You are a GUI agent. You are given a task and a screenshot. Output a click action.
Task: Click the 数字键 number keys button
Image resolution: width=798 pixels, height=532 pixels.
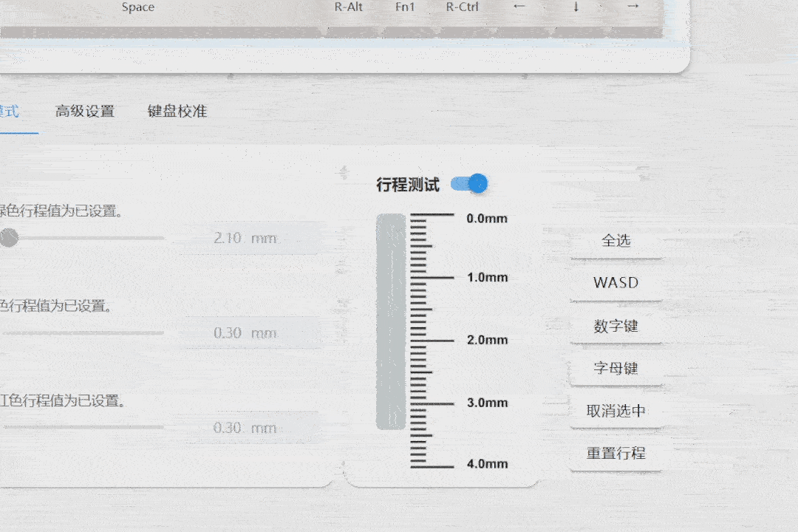[617, 326]
